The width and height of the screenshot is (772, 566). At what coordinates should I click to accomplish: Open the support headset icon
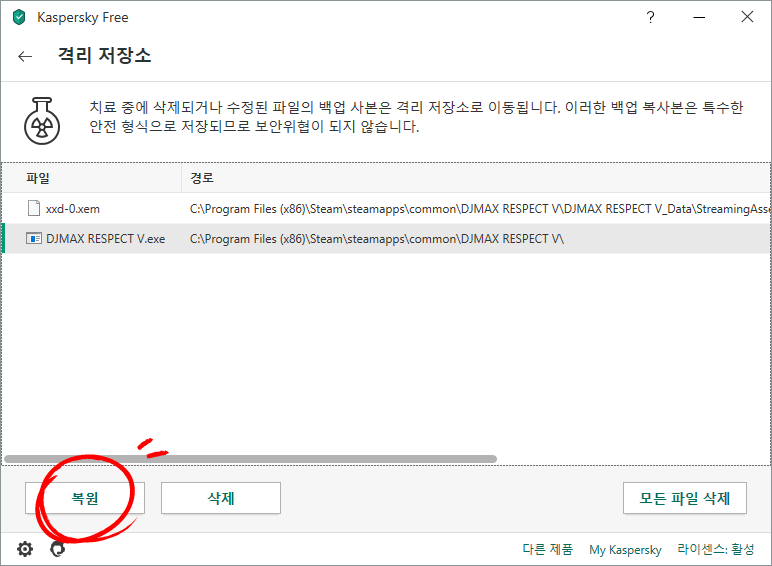(58, 549)
